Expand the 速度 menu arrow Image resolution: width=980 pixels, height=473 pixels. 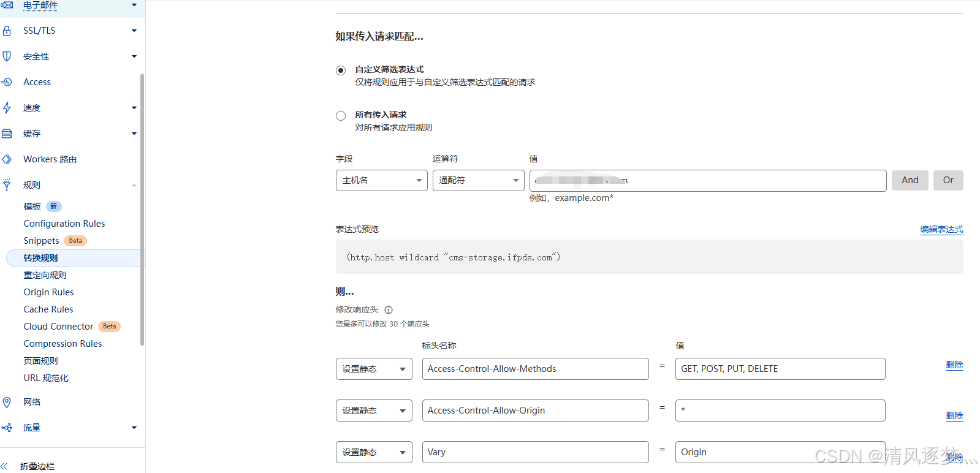[134, 108]
